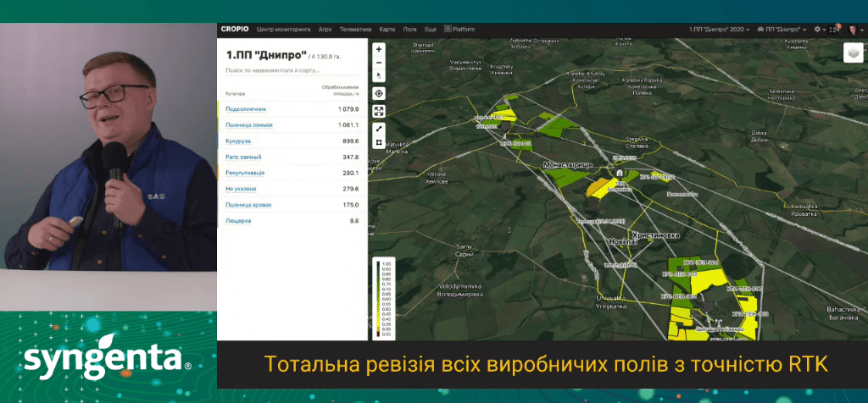Open the Телематика menu
The image size is (868, 403).
(x=355, y=30)
